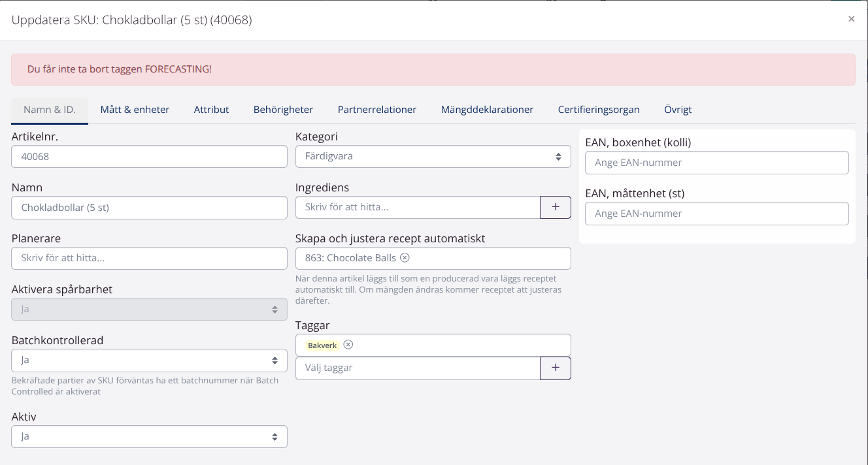
Task: Click the Artikelnr. input field
Action: [x=149, y=157]
